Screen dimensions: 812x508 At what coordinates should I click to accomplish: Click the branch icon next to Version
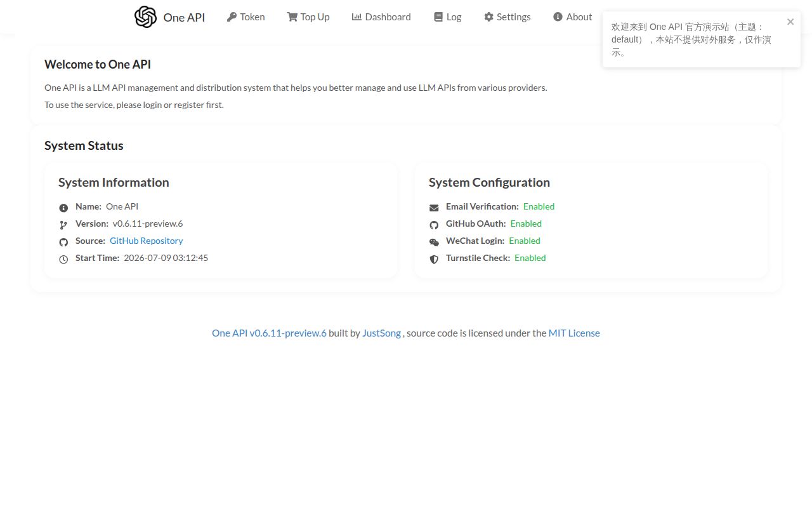(x=63, y=225)
